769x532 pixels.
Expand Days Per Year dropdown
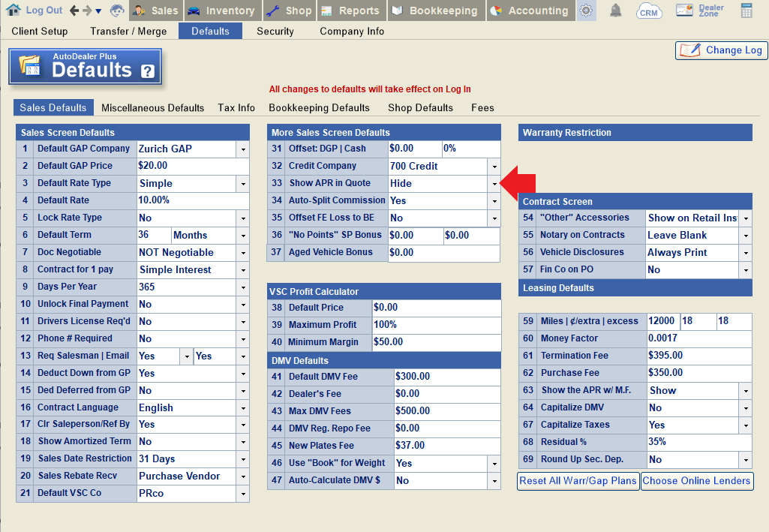(243, 287)
